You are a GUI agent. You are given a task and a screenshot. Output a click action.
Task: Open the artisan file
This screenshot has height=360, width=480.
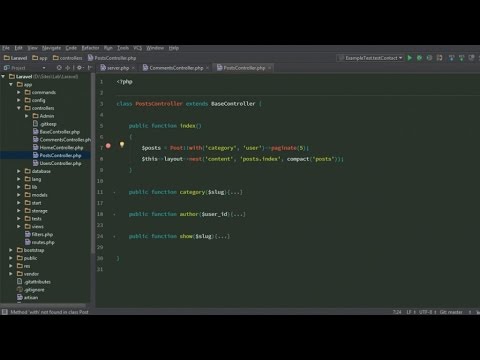coord(27,298)
